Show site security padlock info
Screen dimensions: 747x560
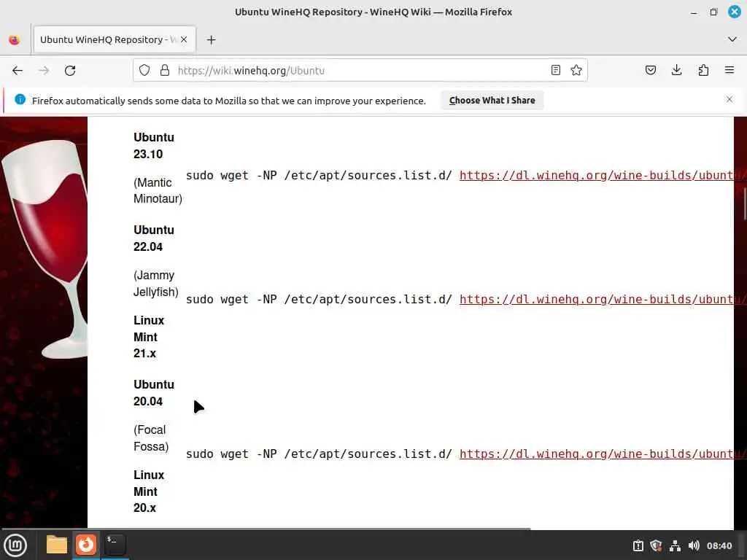pos(165,71)
